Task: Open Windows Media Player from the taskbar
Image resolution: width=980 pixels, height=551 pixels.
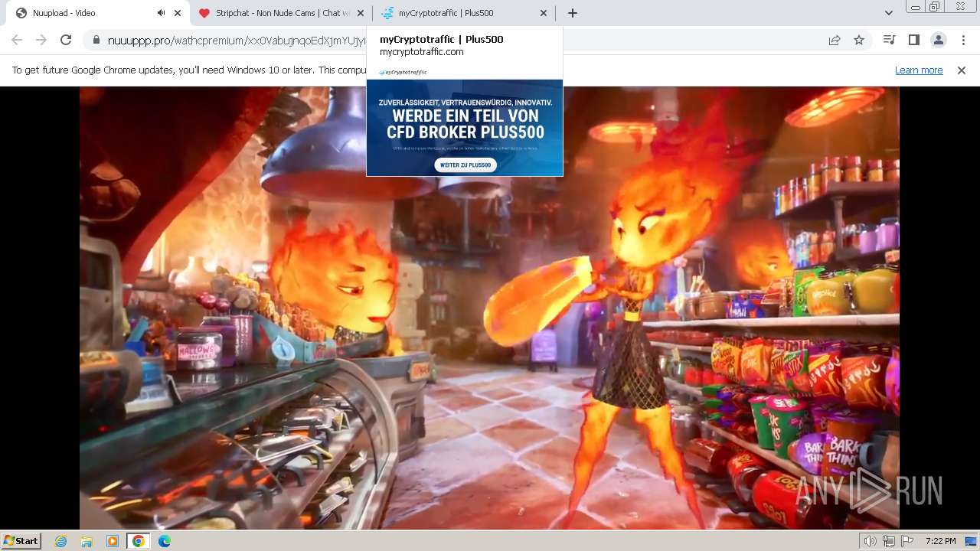Action: 113,541
